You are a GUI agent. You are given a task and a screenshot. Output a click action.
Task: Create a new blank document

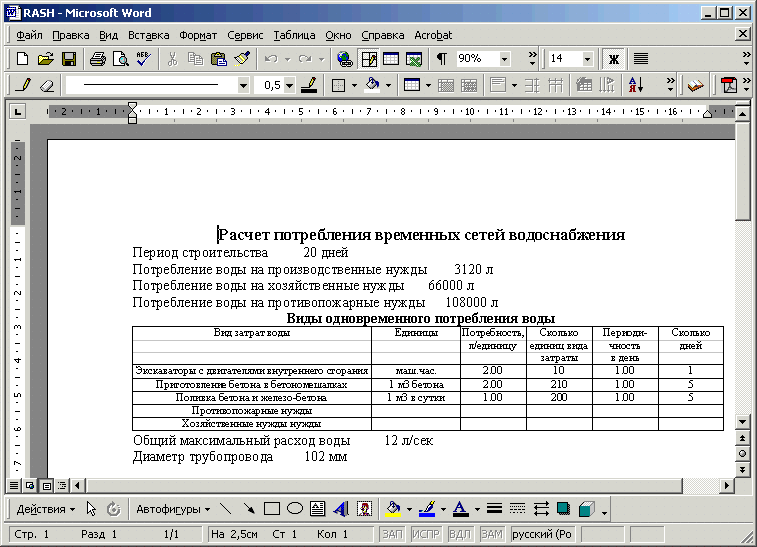click(22, 59)
